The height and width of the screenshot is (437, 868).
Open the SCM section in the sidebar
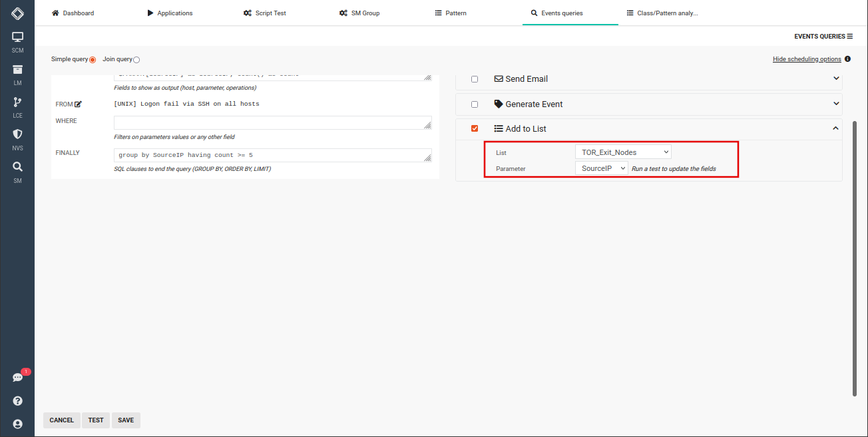(17, 40)
